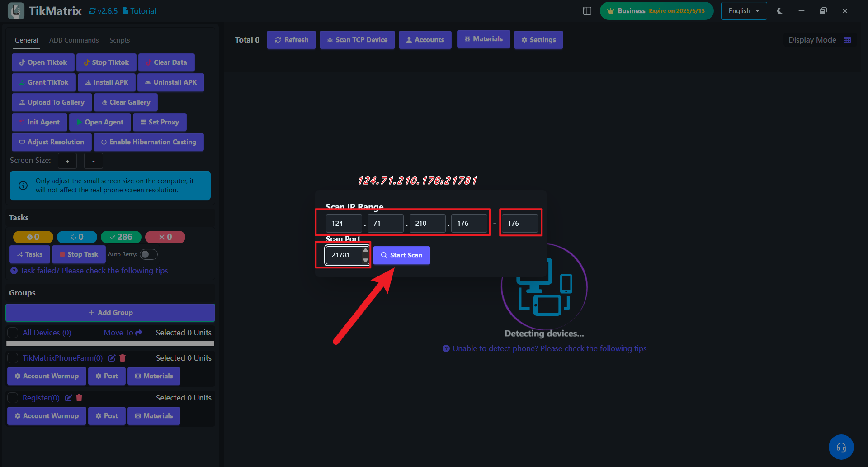This screenshot has height=467, width=868.
Task: Increase screen size with plus button
Action: tap(67, 161)
